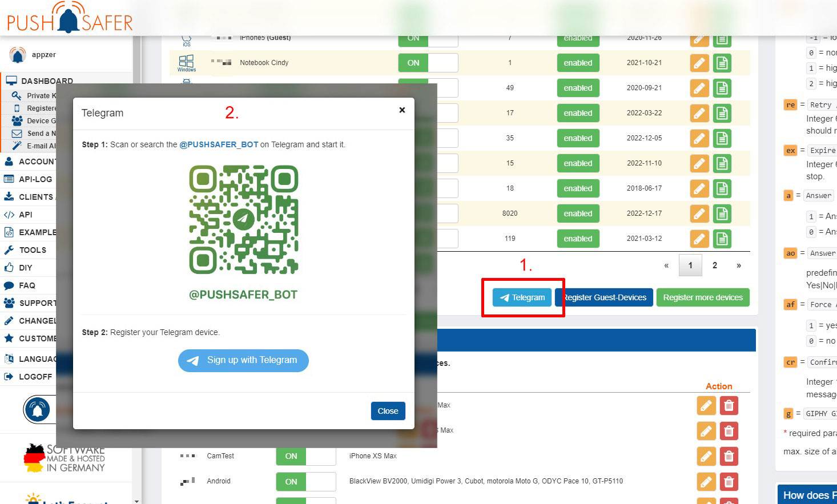The image size is (837, 504).
Task: Click the 8020 count cell
Action: coord(510,213)
